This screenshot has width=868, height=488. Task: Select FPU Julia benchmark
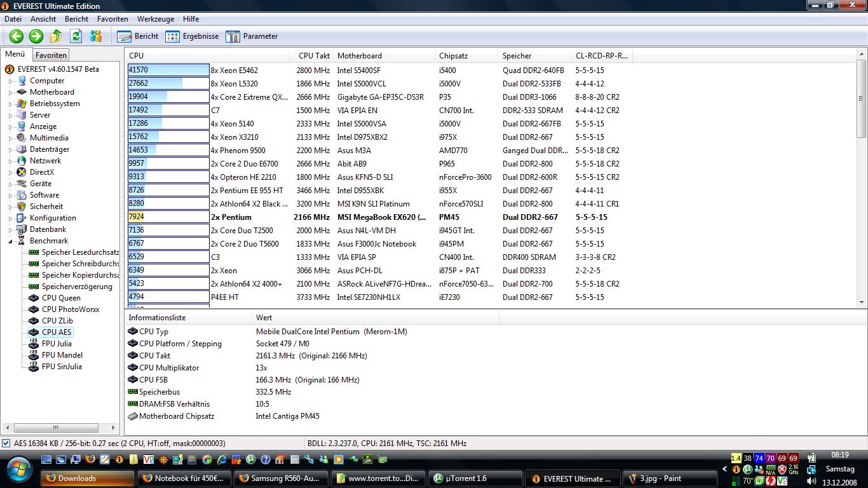tap(50, 343)
